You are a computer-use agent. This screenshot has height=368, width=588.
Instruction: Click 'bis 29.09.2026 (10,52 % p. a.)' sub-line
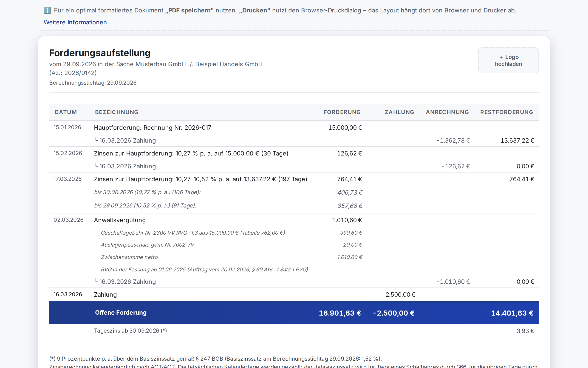click(145, 206)
